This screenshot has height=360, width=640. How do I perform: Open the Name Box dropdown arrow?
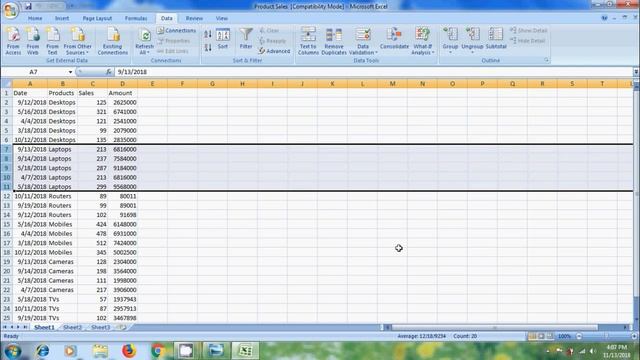click(70, 72)
